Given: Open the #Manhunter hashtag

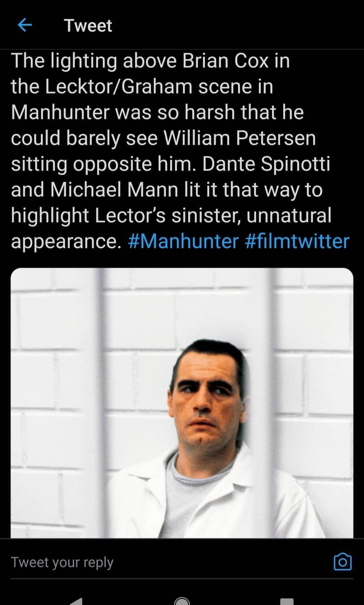Looking at the screenshot, I should [x=183, y=241].
